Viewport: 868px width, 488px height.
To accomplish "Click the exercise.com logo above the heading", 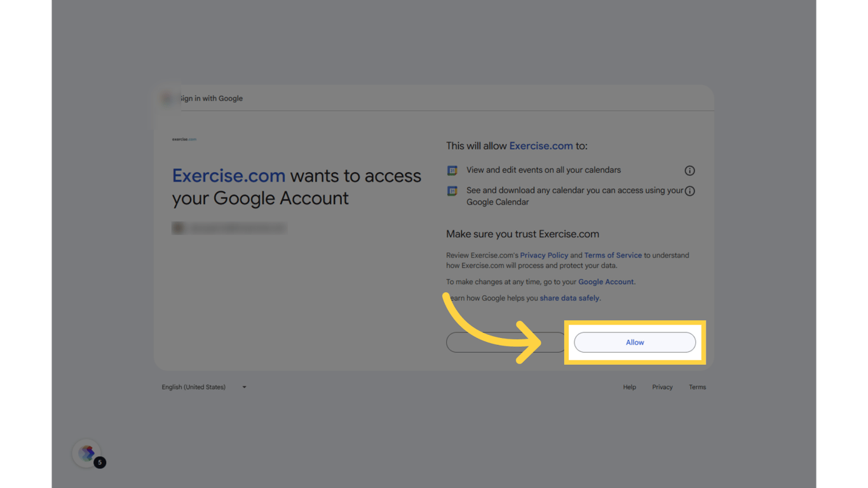I will [x=184, y=139].
